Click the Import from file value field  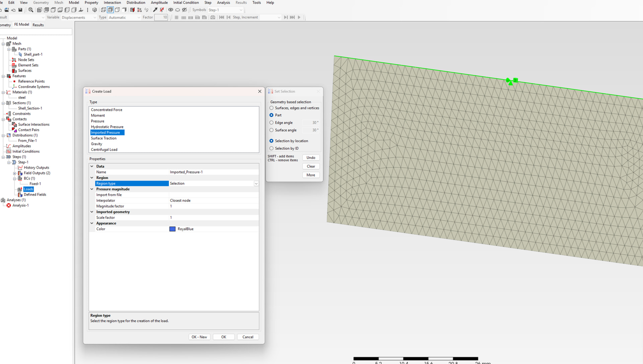pos(214,195)
